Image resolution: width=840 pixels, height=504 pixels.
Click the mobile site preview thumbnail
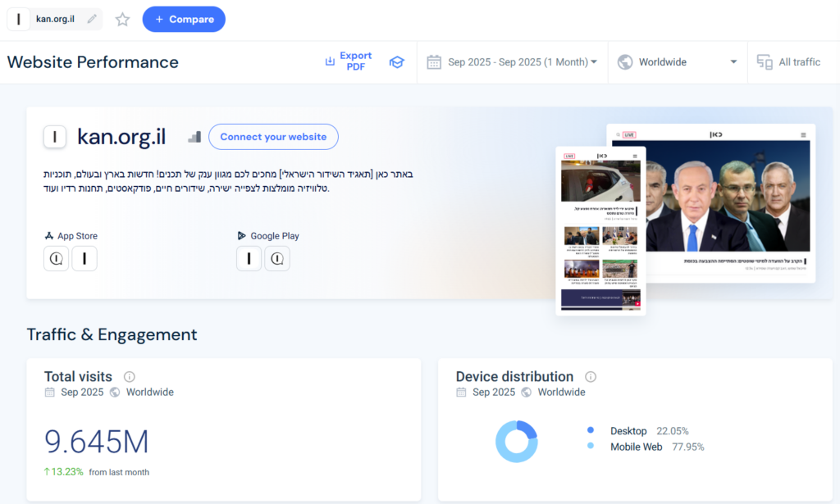pos(600,231)
